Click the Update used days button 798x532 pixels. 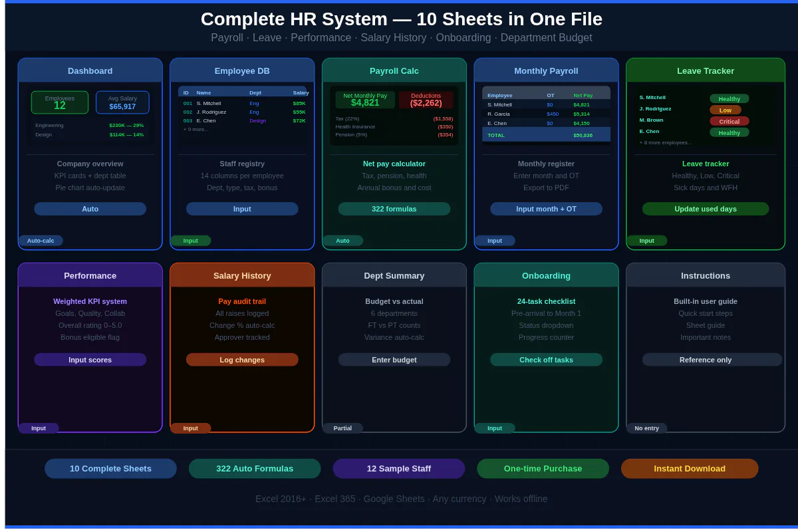tap(706, 209)
